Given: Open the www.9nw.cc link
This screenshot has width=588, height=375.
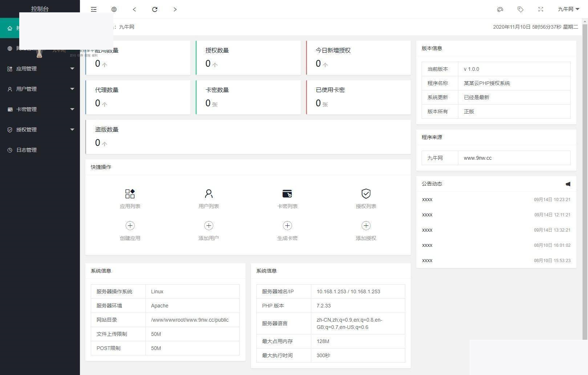Looking at the screenshot, I should 477,158.
